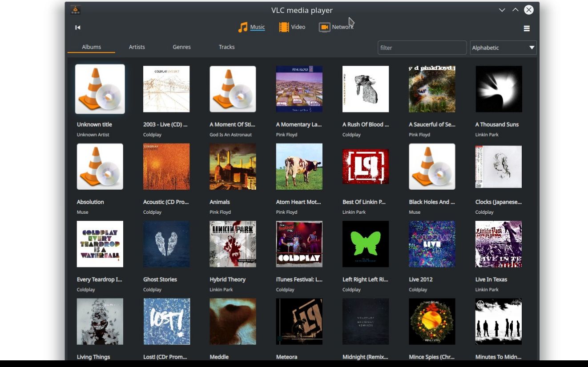Open the Meteora album cover
Viewport: 588px width, 367px height.
[299, 321]
